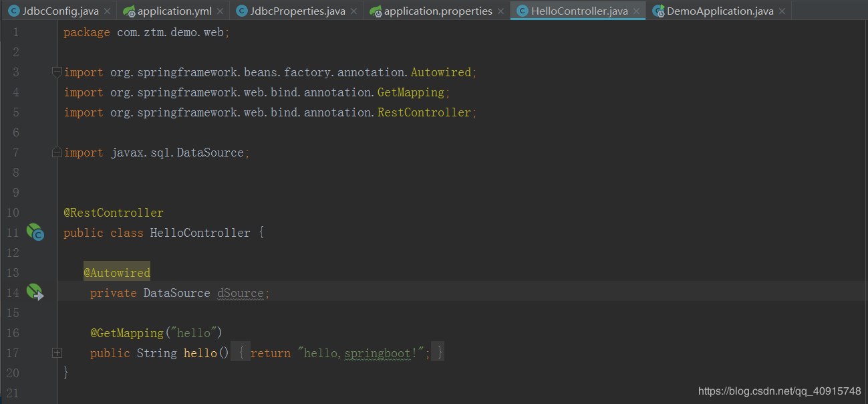Close the application.yml tab
Viewport: 868px width, 404px height.
pos(220,11)
